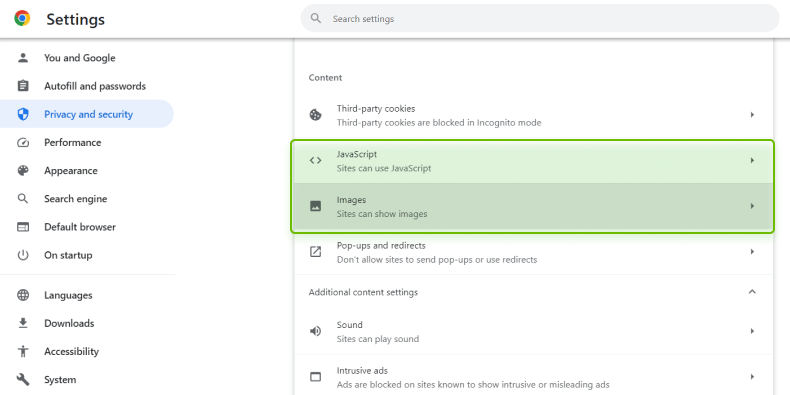Open Pop-ups and redirects via its arrow
The width and height of the screenshot is (790, 395).
coord(752,251)
